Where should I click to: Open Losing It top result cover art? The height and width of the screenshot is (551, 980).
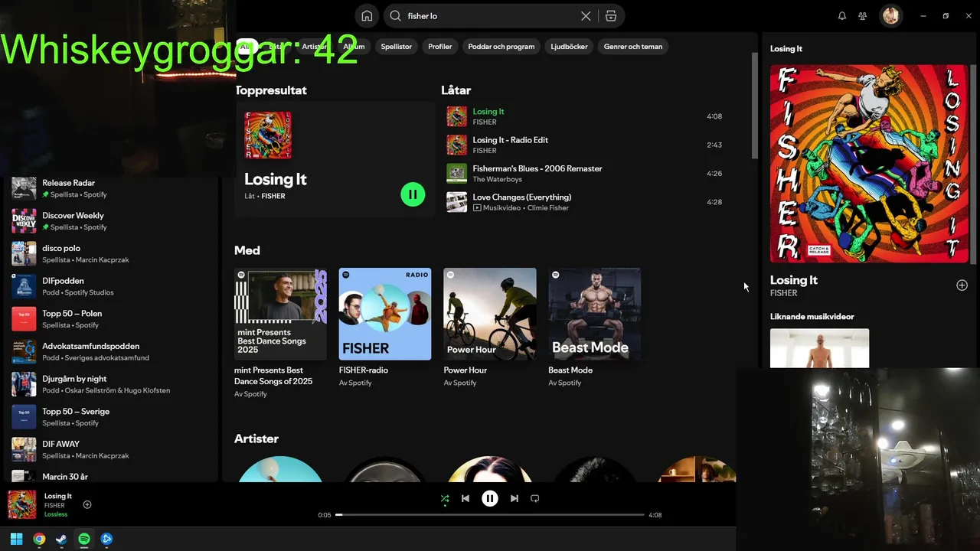click(x=268, y=135)
